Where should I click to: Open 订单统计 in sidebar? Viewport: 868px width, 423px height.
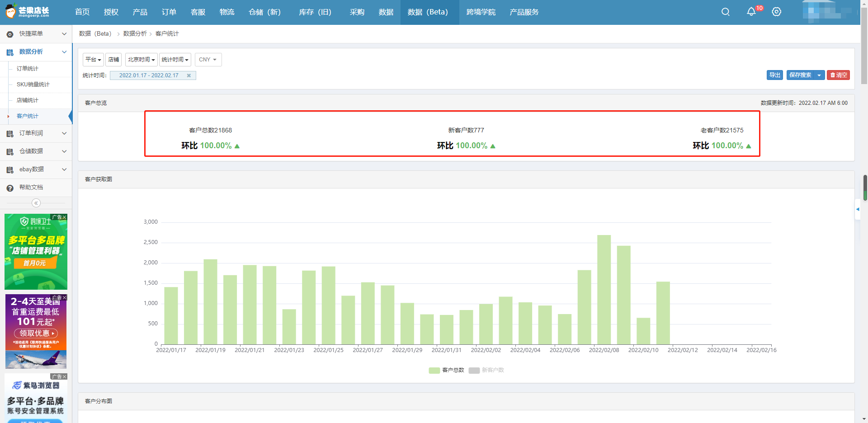[28, 69]
